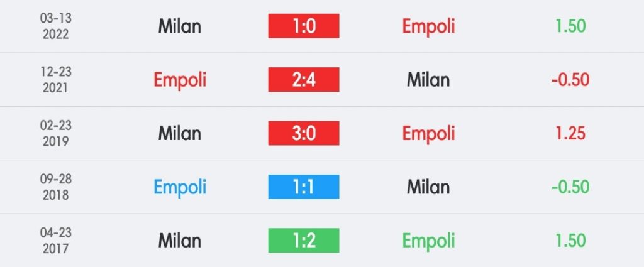Click red Empoli home team in 12-23 2021 row
The image size is (644, 267).
(x=180, y=80)
